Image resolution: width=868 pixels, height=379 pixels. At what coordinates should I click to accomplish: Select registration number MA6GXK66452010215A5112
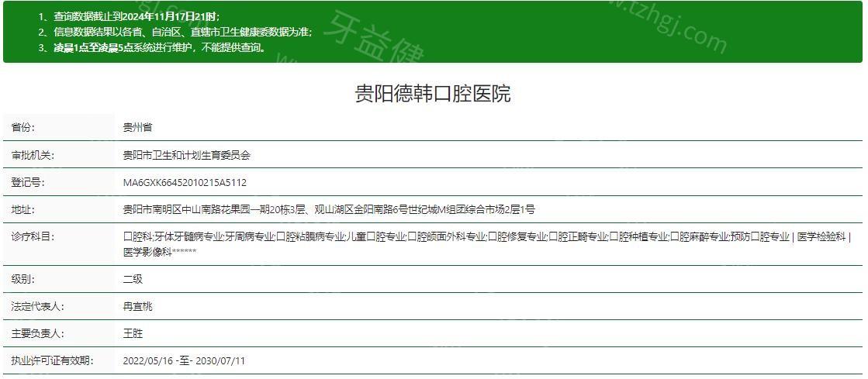(x=185, y=183)
